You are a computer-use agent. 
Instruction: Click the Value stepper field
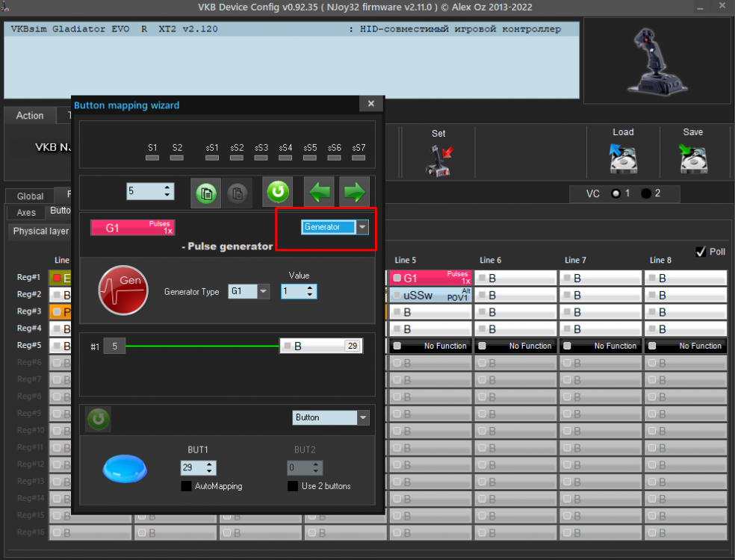[x=299, y=291]
